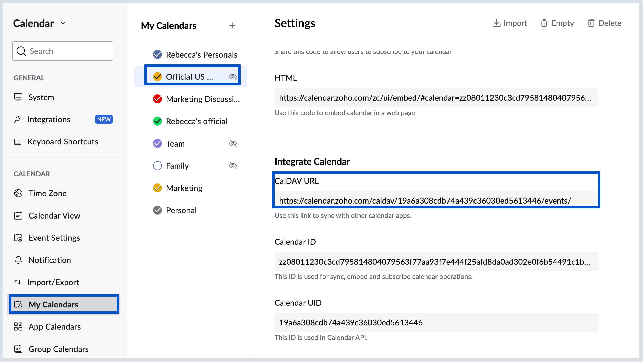644x363 pixels.
Task: Go to Import/Export settings
Action: coord(53,282)
